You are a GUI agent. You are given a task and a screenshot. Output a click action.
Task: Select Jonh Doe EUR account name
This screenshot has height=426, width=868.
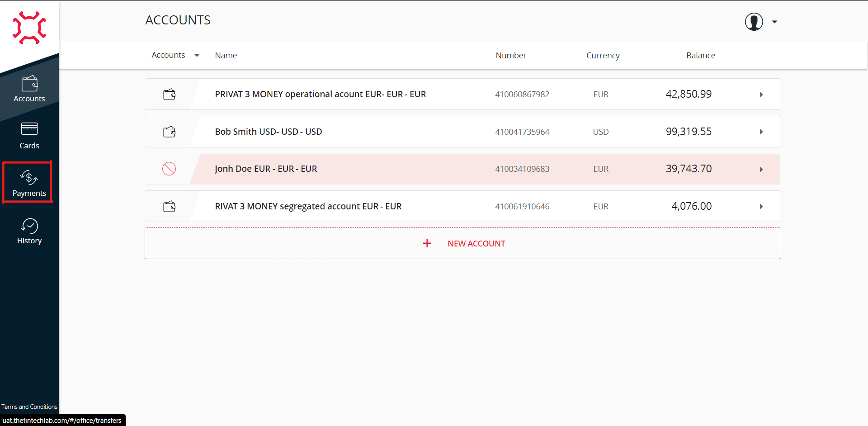coord(266,169)
